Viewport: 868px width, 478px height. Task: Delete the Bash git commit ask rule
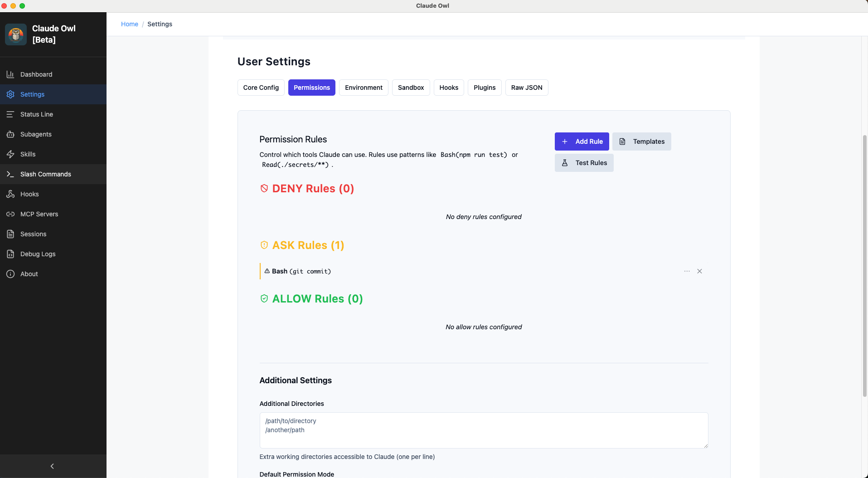click(x=699, y=271)
